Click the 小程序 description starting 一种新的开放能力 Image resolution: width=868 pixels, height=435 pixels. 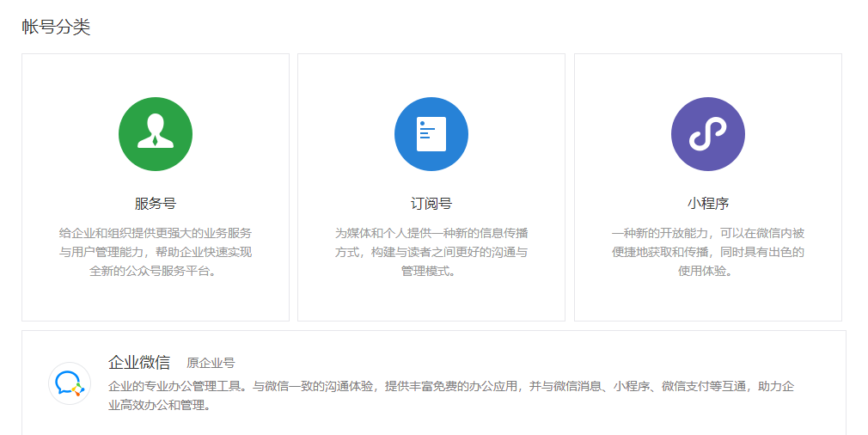point(708,253)
